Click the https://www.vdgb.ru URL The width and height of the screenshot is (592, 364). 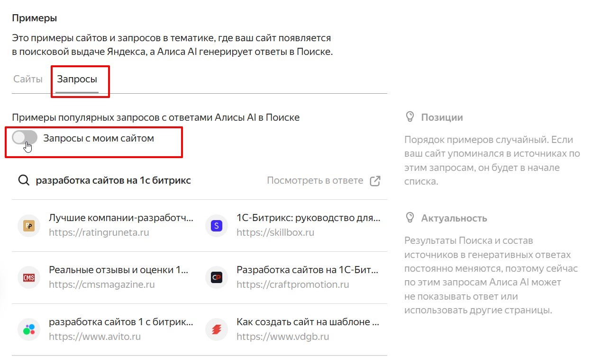[x=283, y=337]
